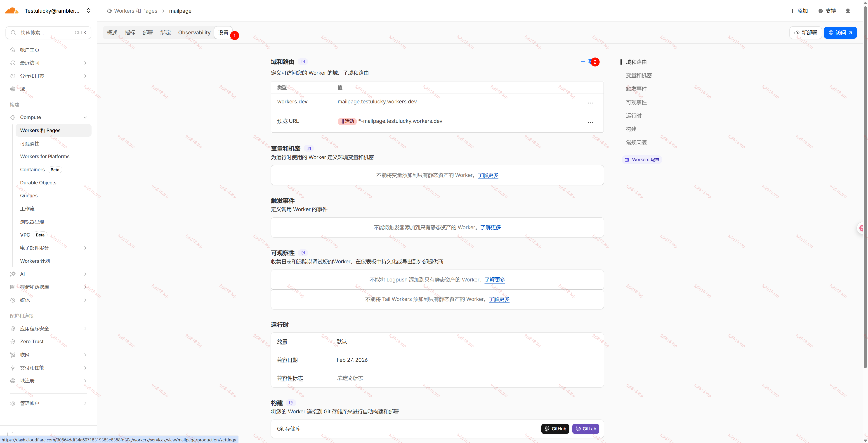This screenshot has width=868, height=443.
Task: Expand the 管理帐户 arrow
Action: pos(85,403)
